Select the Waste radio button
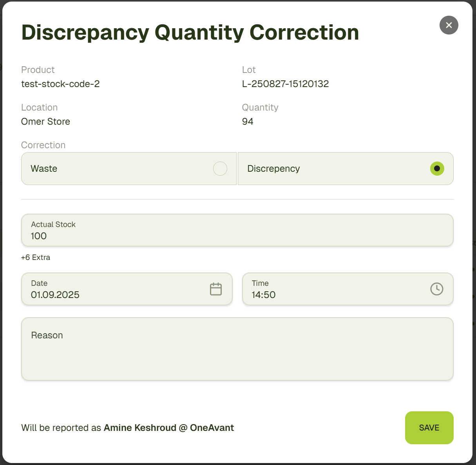Viewport: 476px width, 465px height. point(220,169)
